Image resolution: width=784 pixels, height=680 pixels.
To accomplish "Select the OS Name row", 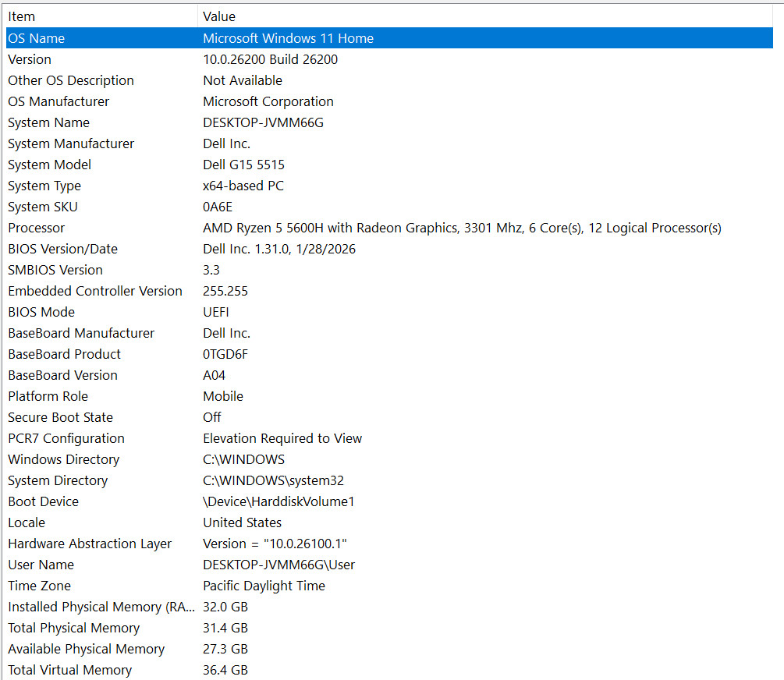I will [389, 38].
